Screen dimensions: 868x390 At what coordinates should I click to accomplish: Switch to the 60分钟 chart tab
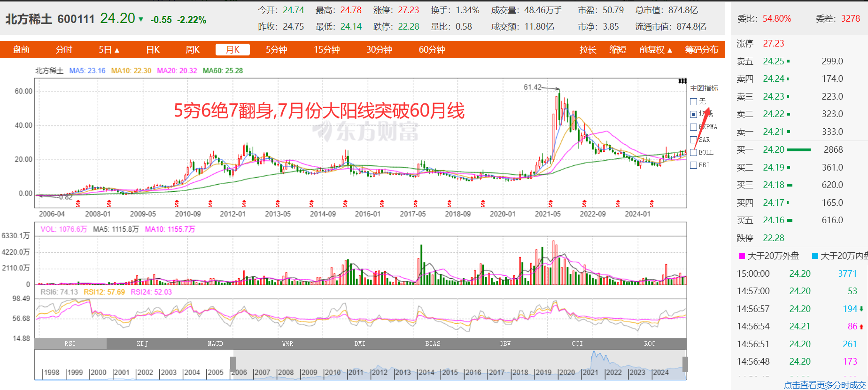432,50
